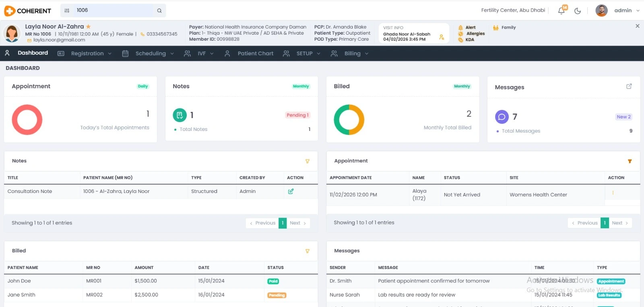Screen dimensions: 644x307
Task: Filter the Appointment table
Action: [630, 161]
